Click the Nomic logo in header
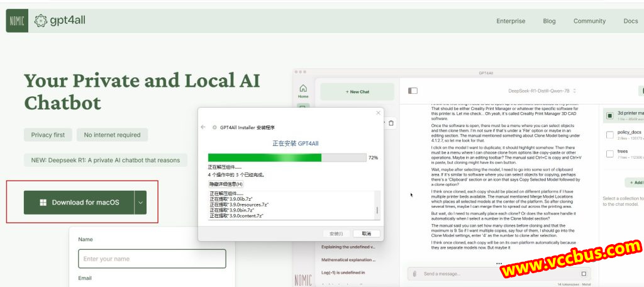This screenshot has height=287, width=644. pyautogui.click(x=17, y=21)
